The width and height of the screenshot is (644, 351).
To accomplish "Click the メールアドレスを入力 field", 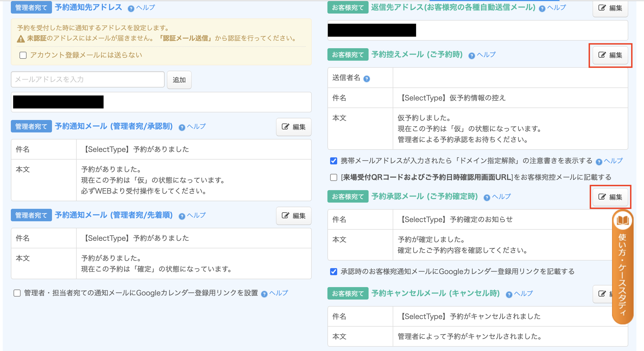I will [x=87, y=79].
